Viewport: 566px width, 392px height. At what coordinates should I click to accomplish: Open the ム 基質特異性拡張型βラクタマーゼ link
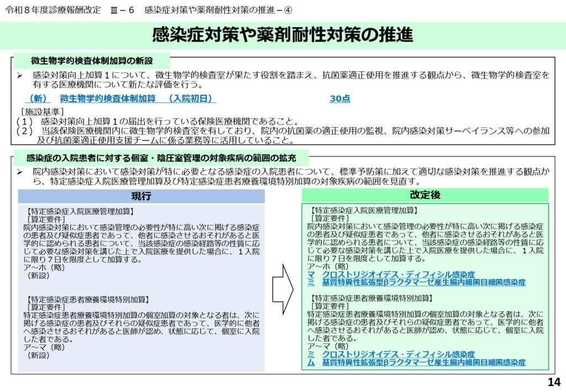(x=416, y=362)
